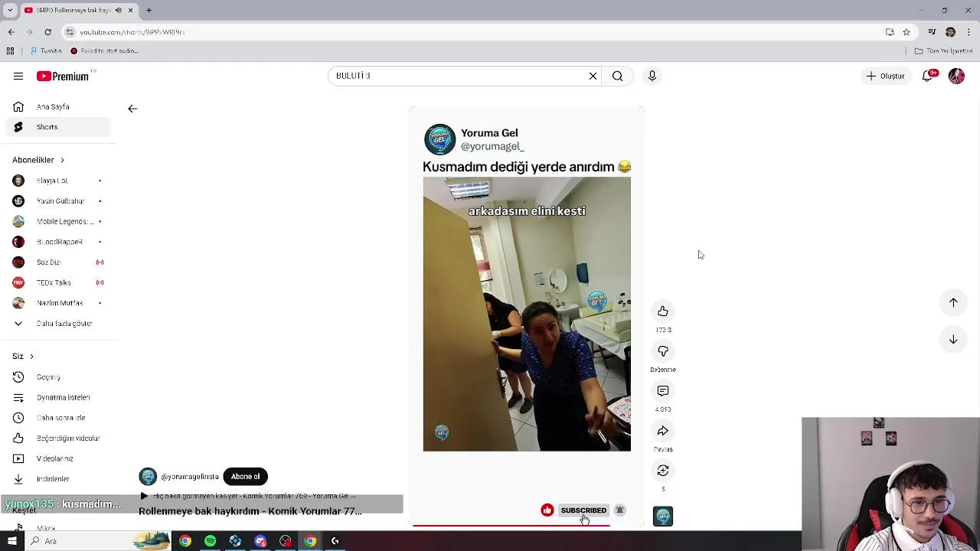Open Spotify from the taskbar
The width and height of the screenshot is (980, 551).
pos(210,541)
